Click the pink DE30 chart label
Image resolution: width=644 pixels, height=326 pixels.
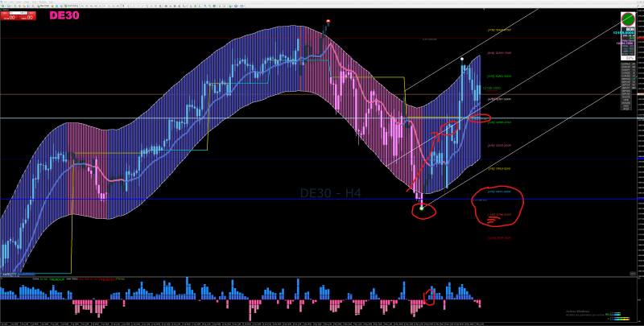64,15
